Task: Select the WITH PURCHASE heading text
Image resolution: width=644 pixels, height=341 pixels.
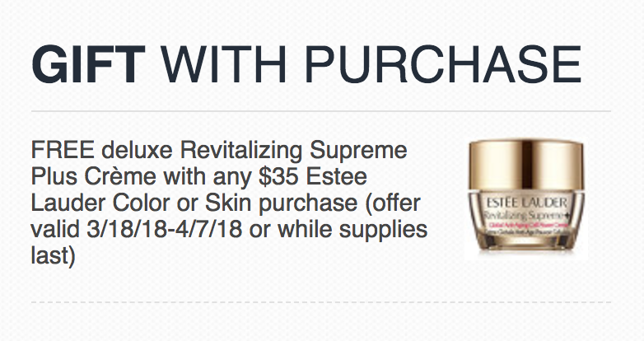Action: 371,65
